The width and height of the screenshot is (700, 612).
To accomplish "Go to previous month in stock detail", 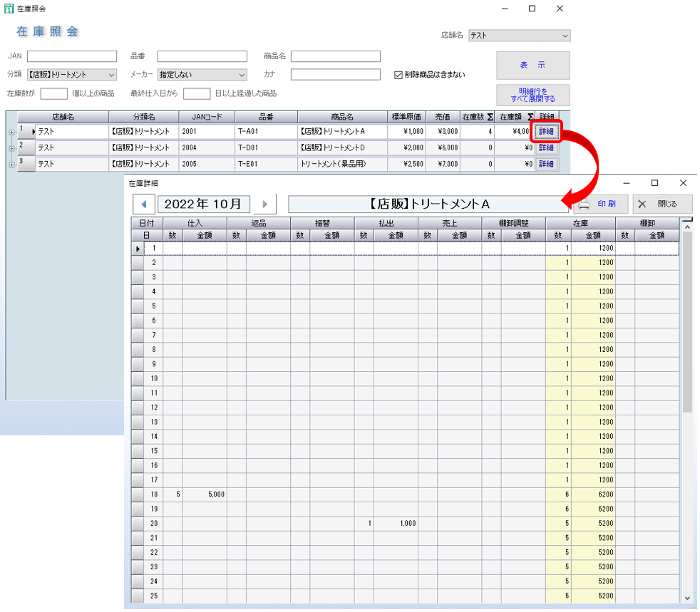I will (x=144, y=204).
